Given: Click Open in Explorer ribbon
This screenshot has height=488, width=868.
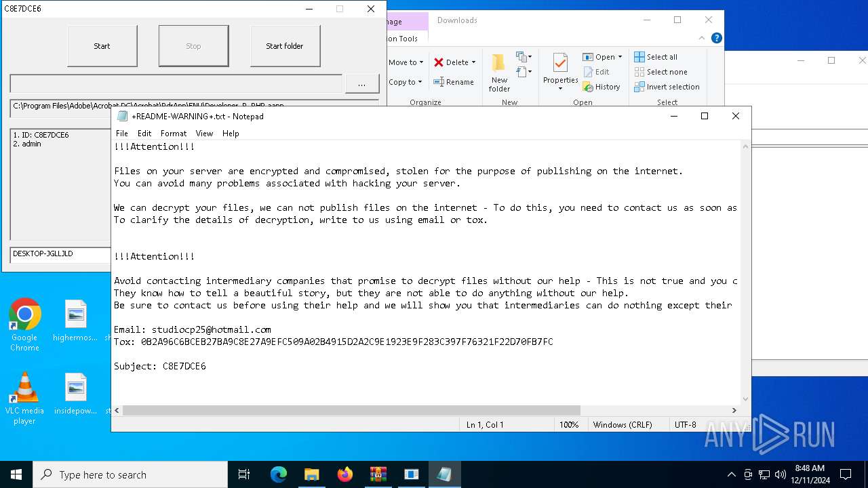Looking at the screenshot, I should point(599,57).
